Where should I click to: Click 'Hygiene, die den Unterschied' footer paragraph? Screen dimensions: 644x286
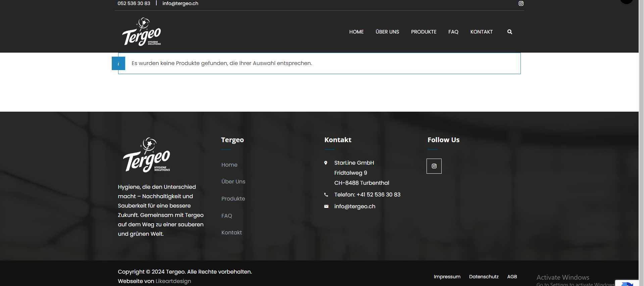[x=161, y=211]
